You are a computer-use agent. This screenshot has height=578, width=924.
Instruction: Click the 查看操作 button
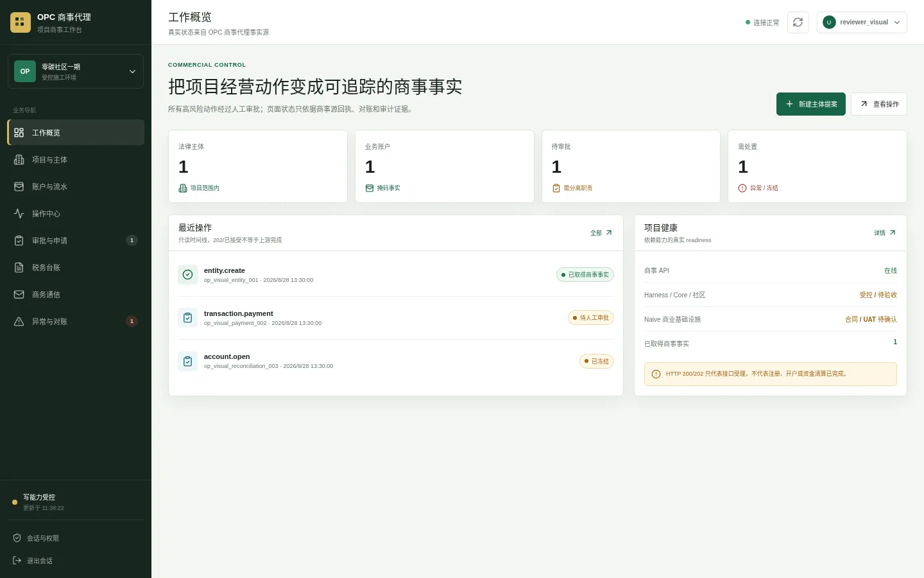[x=879, y=104]
